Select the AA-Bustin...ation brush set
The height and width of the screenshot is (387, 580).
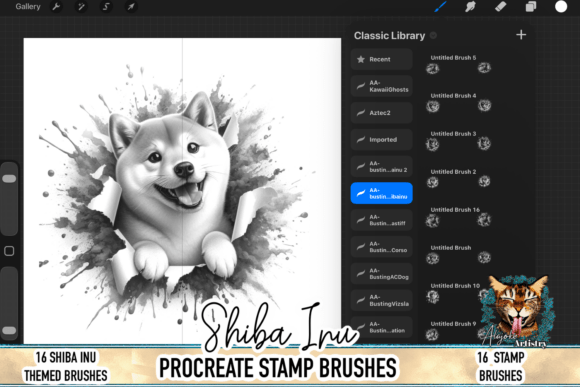(x=381, y=327)
